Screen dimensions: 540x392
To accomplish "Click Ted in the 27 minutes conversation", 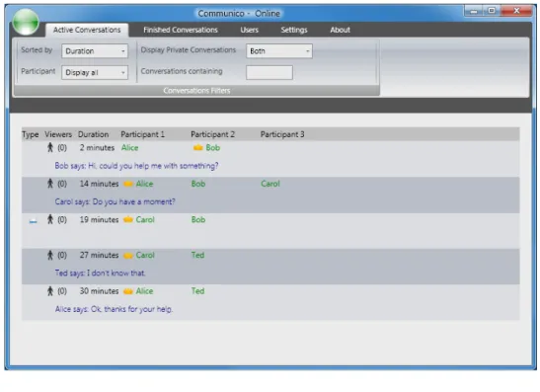I will pos(198,256).
